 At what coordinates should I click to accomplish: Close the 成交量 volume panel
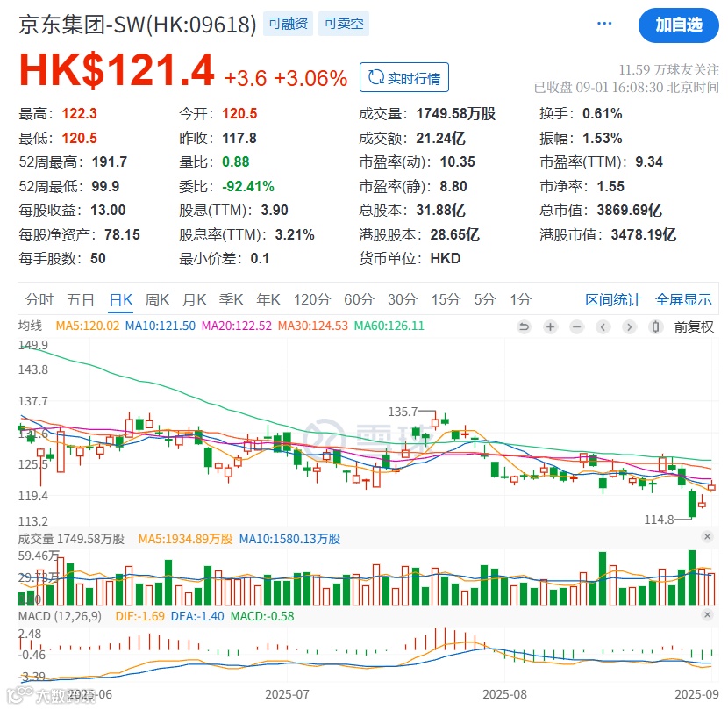point(707,537)
